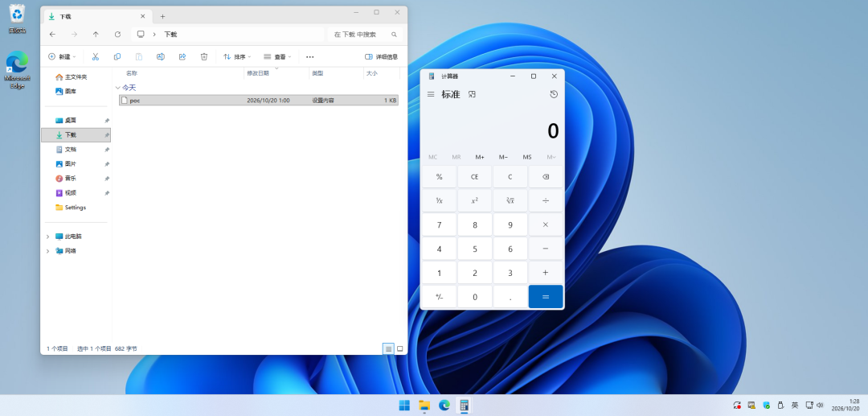Viewport: 868px width, 416px height.
Task: Open Calculator navigation hamburger menu
Action: pyautogui.click(x=431, y=94)
